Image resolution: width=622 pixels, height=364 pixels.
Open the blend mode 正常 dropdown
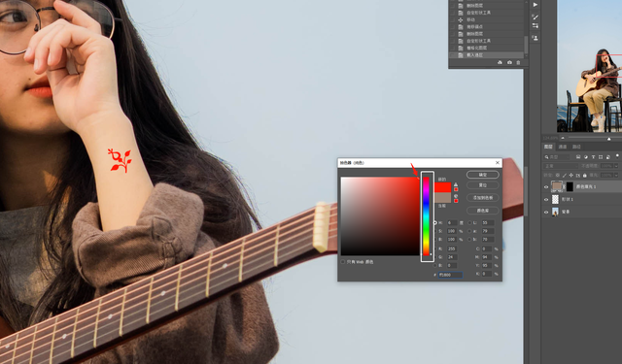[x=561, y=166]
